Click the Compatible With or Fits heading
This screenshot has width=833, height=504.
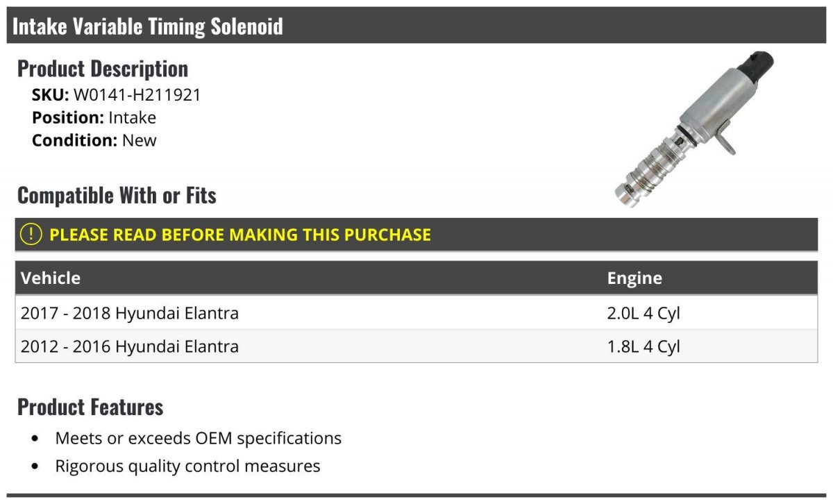(117, 196)
